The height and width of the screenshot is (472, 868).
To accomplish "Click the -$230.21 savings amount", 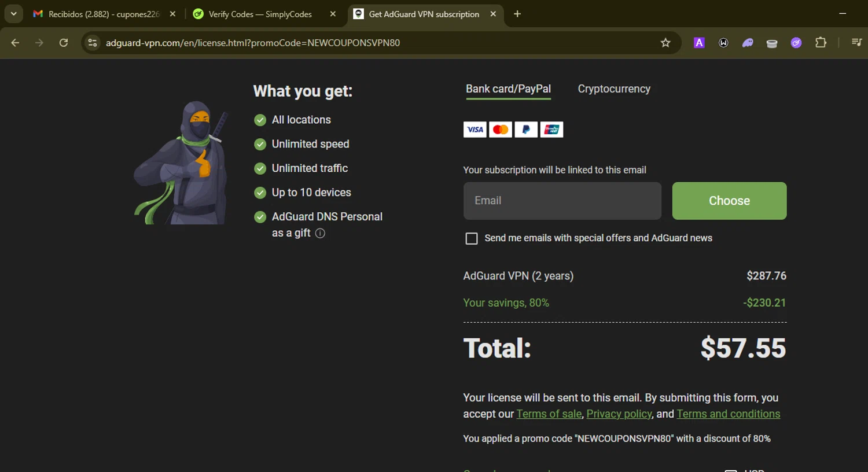I will click(x=764, y=303).
